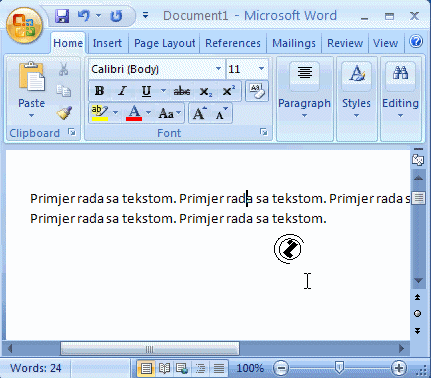Toggle Subscript formatting
Viewport: 431px width, 378px height.
tap(205, 91)
